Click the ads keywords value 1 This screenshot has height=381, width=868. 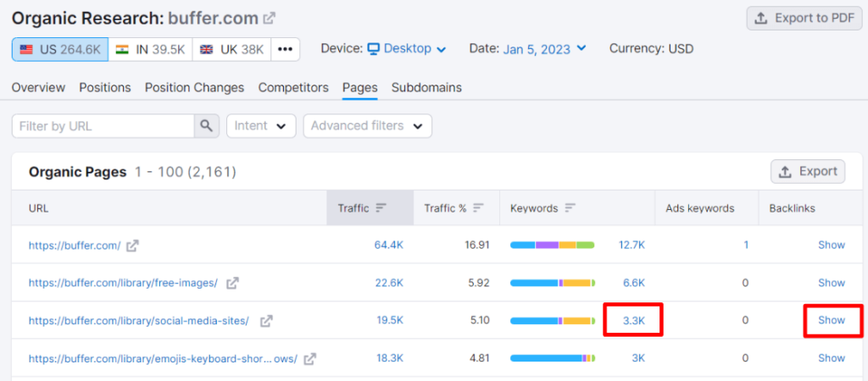click(746, 245)
